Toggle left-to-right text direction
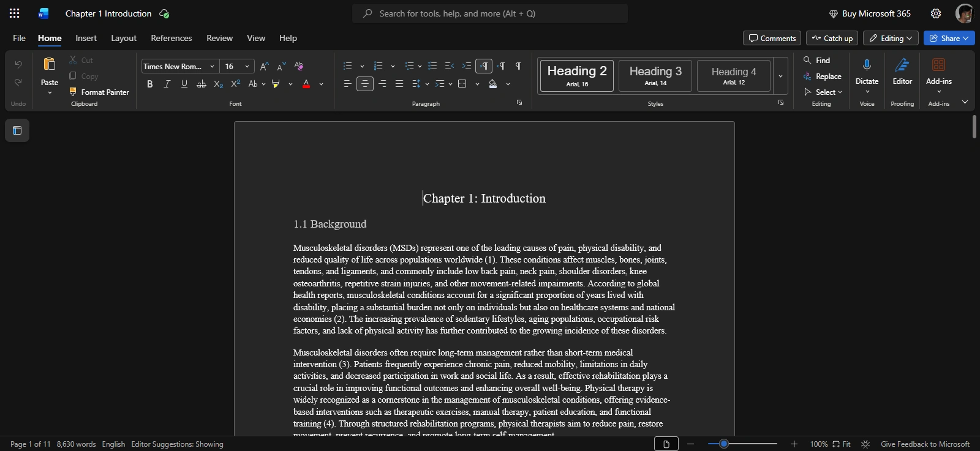The width and height of the screenshot is (980, 451). pos(484,66)
